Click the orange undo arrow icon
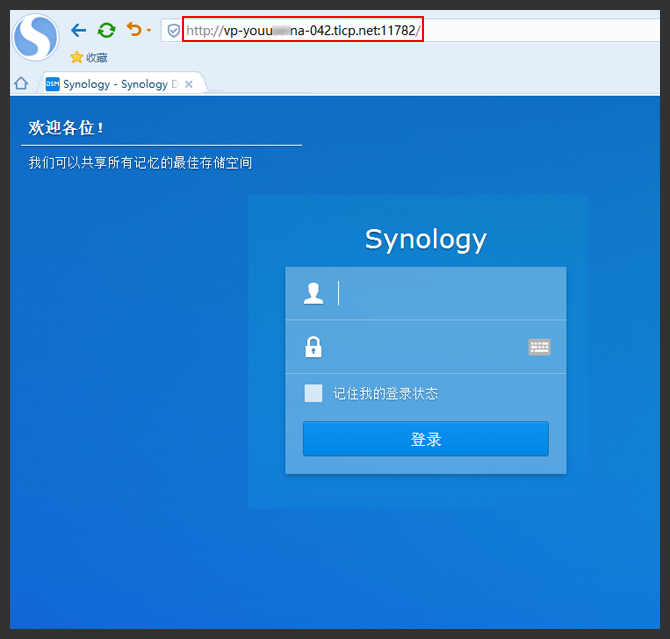Screen dimensions: 670x639 134,29
